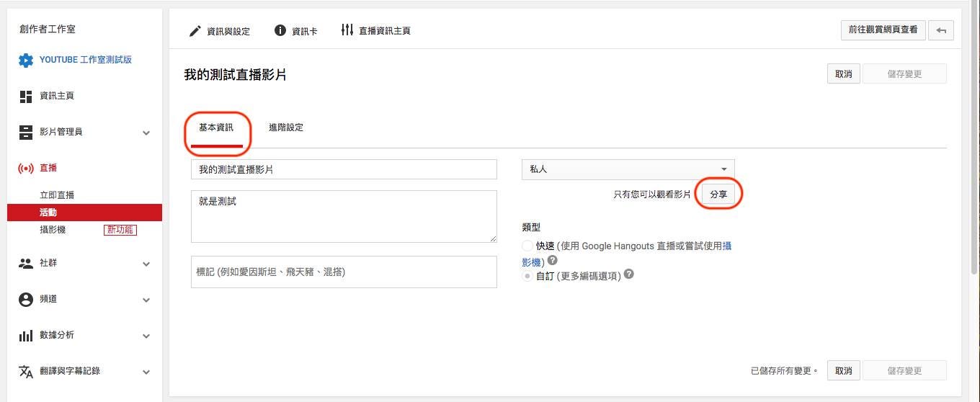Click the community people icon beside 社群
The width and height of the screenshot is (980, 402).
[26, 263]
